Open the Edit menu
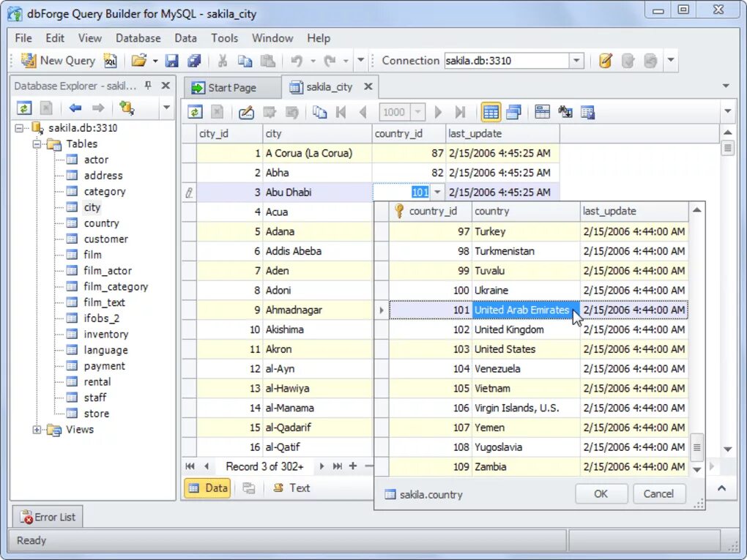The image size is (747, 560). [55, 38]
